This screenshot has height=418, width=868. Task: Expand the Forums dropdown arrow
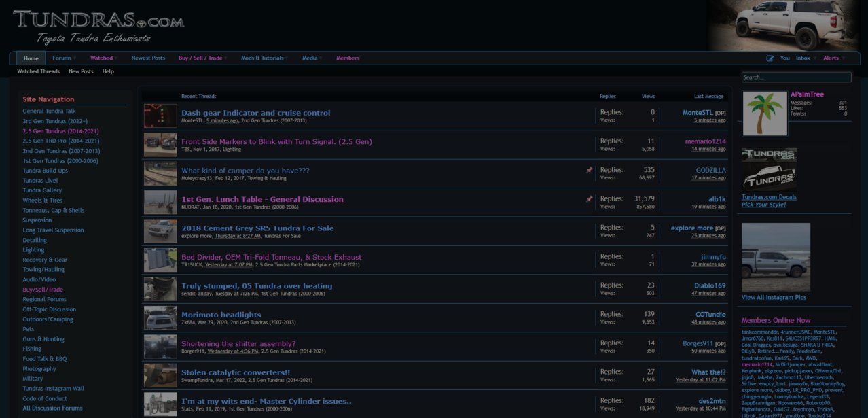click(75, 58)
